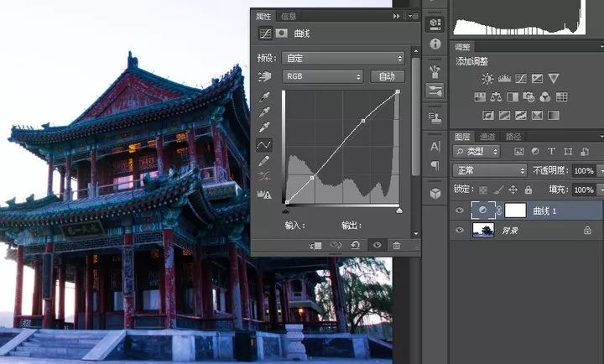This screenshot has height=364, width=604.
Task: Open the RGB channel dropdown
Action: tap(323, 76)
